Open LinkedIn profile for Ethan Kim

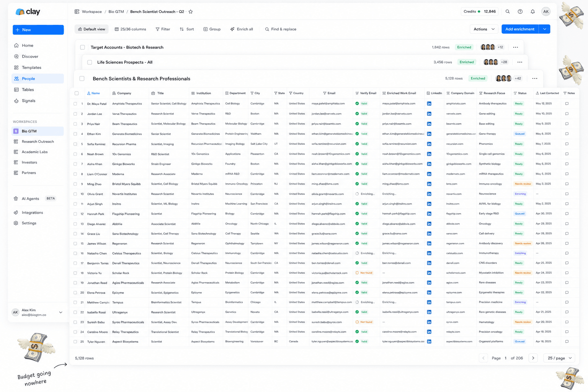click(429, 134)
